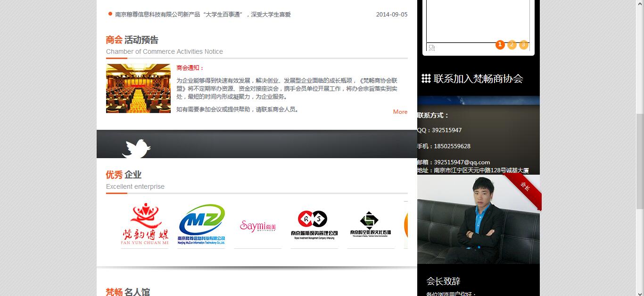This screenshot has width=644, height=296.
Task: Click the white Twitter bird icon
Action: click(136, 148)
